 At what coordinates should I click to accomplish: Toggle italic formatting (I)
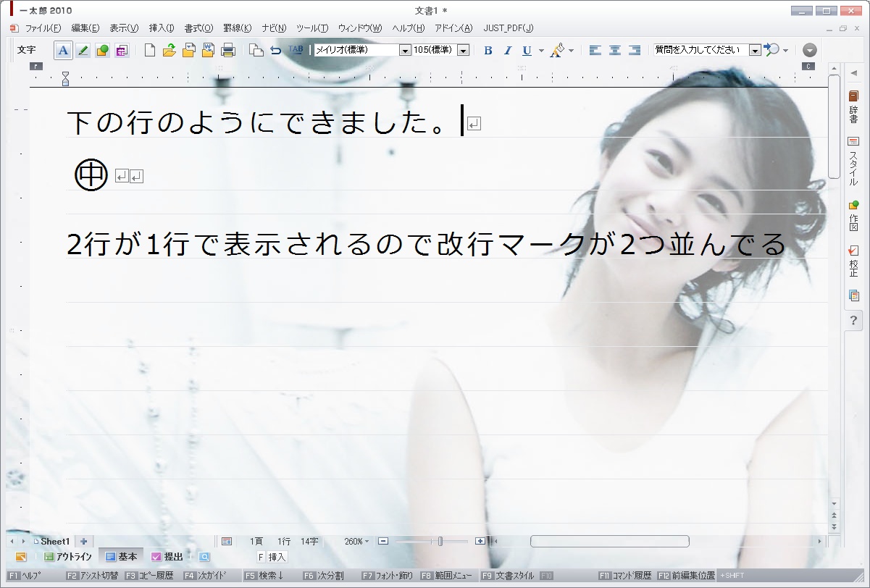(x=507, y=50)
